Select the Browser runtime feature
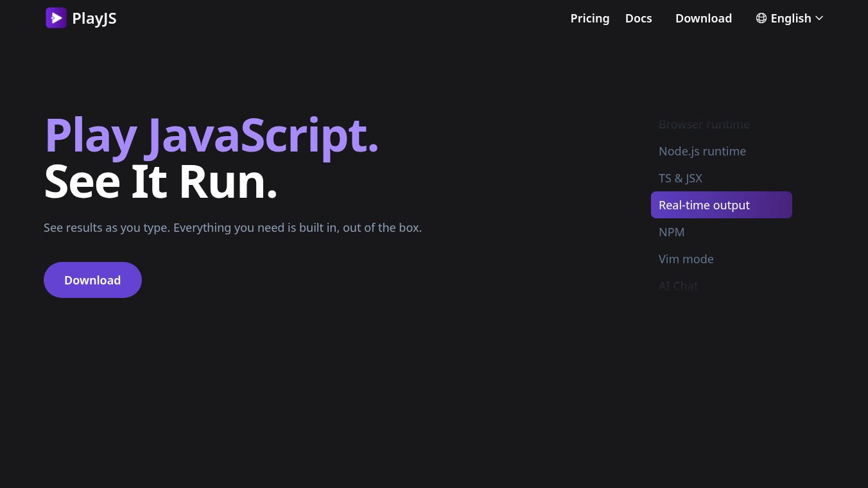The width and height of the screenshot is (868, 488). point(722,124)
